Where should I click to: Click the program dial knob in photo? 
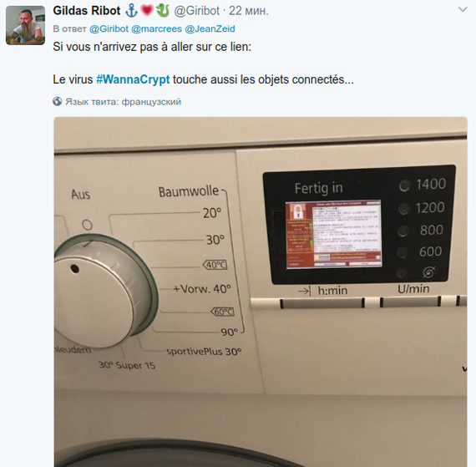pyautogui.click(x=104, y=292)
